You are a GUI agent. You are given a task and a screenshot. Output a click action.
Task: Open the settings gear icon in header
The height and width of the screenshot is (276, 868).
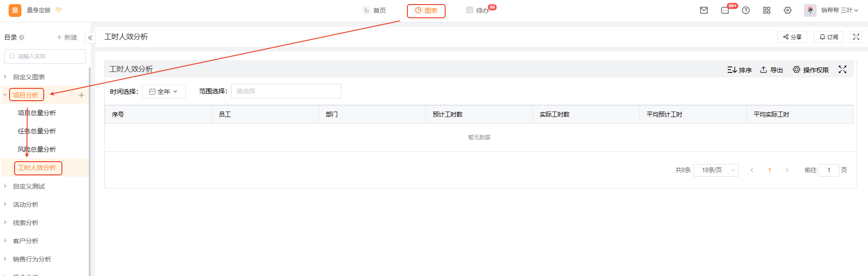787,10
